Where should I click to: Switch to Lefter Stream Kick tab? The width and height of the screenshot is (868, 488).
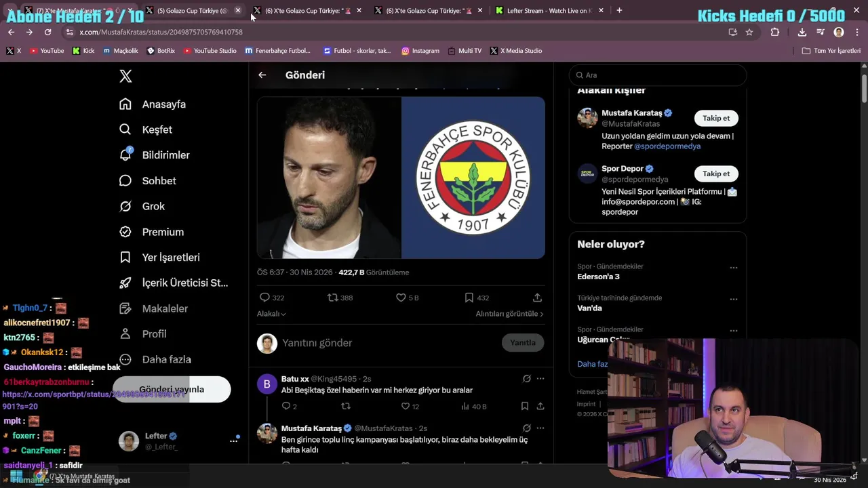point(548,10)
